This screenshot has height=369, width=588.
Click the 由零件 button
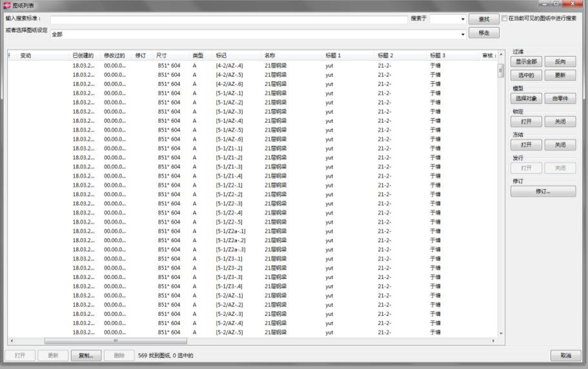pos(560,98)
